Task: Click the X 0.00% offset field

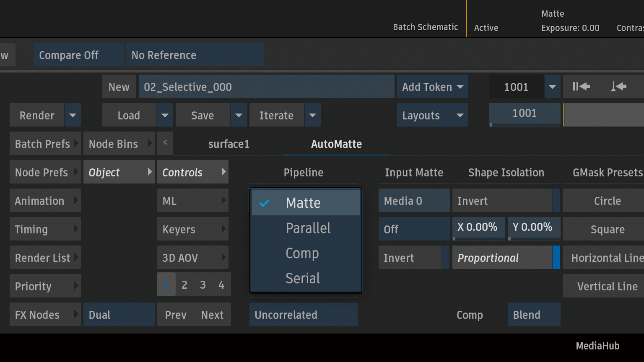Action: 478,228
